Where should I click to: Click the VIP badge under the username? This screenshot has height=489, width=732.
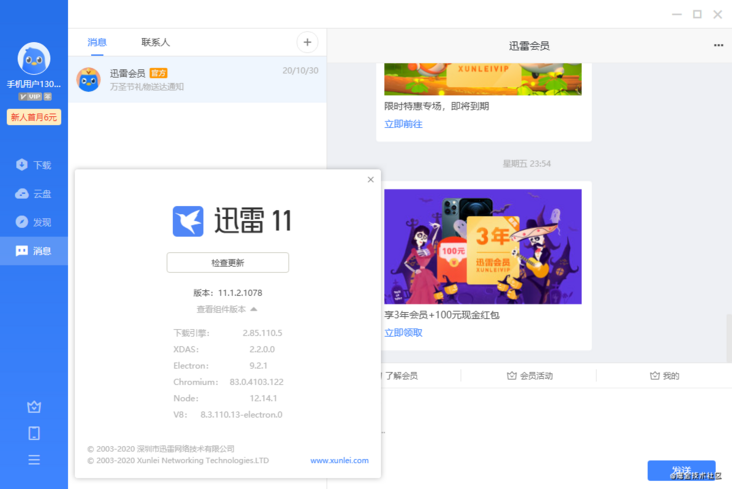click(x=35, y=97)
